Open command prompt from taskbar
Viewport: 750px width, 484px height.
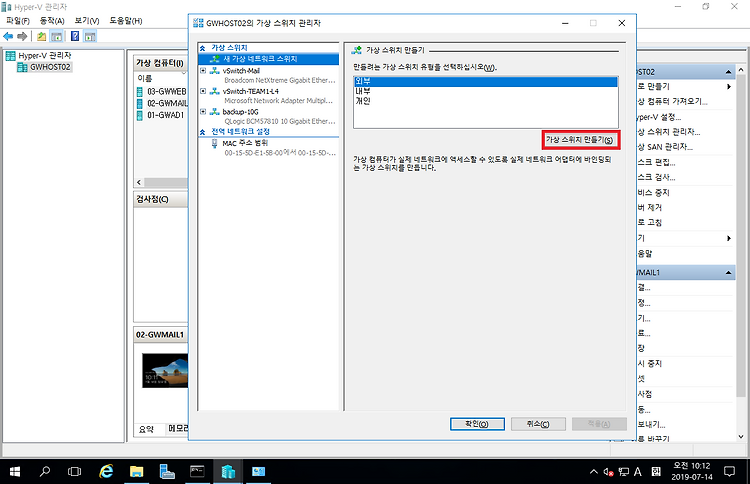coord(197,472)
